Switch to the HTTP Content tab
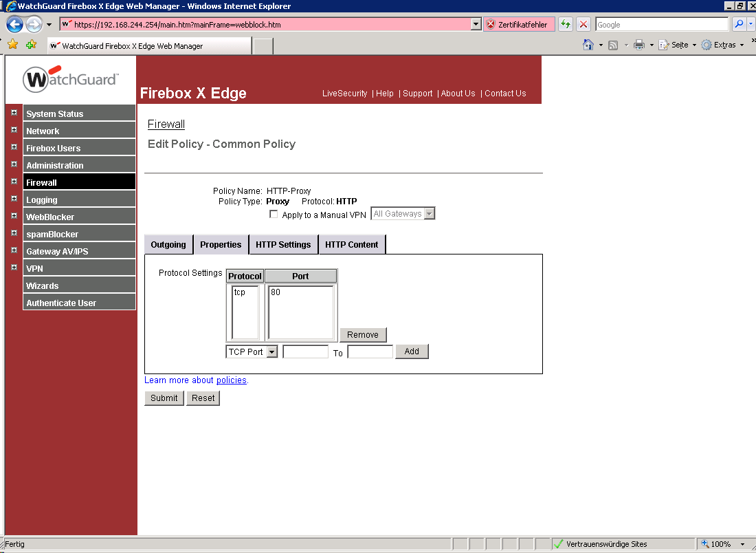 (x=352, y=244)
